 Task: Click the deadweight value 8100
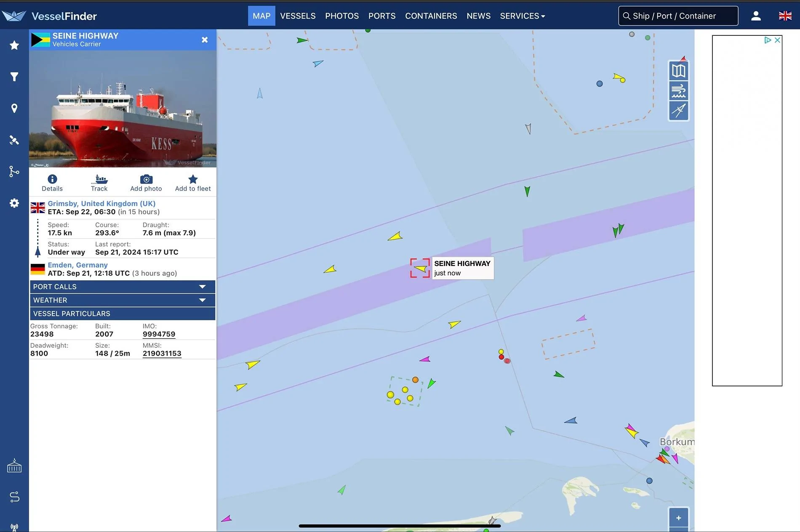pos(39,354)
